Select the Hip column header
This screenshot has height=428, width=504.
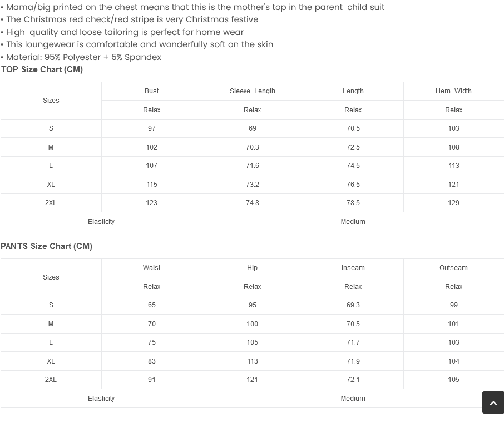click(252, 268)
